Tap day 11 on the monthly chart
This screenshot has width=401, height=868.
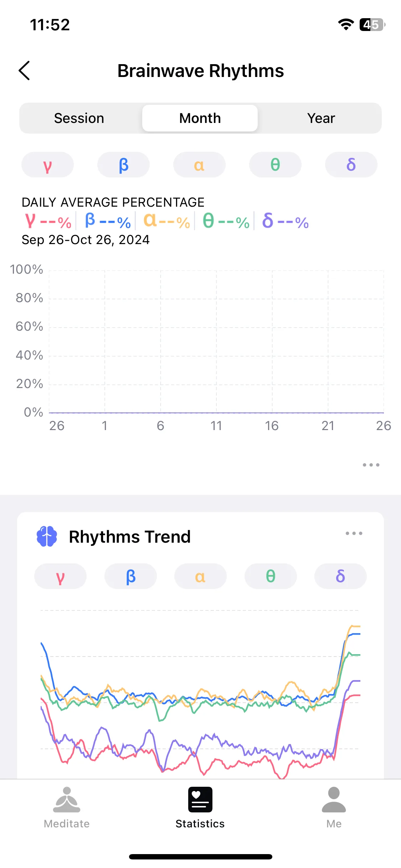tap(216, 426)
